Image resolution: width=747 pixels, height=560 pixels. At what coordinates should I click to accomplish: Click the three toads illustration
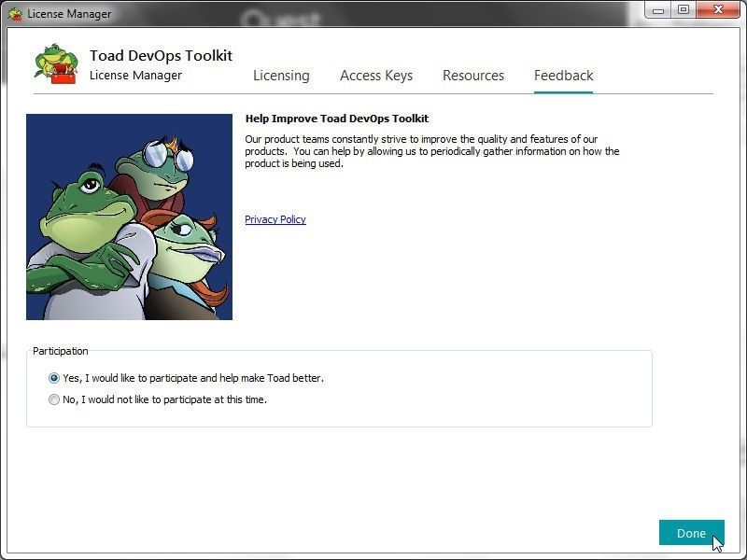(129, 217)
